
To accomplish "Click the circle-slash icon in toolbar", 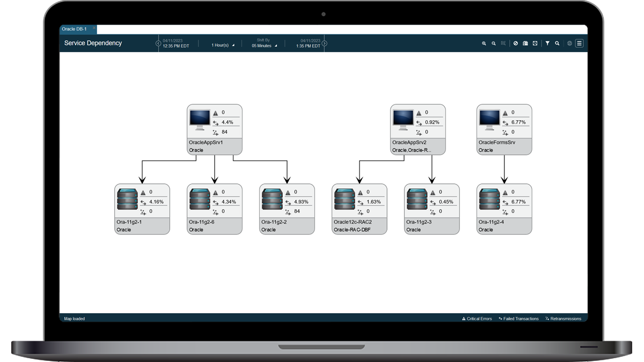I will point(516,43).
